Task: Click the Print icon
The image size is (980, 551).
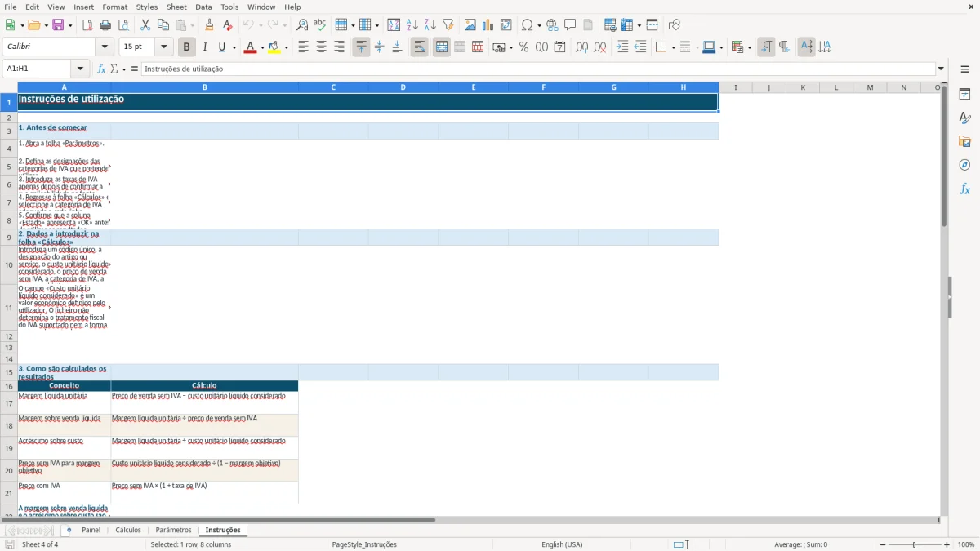Action: pos(105,25)
